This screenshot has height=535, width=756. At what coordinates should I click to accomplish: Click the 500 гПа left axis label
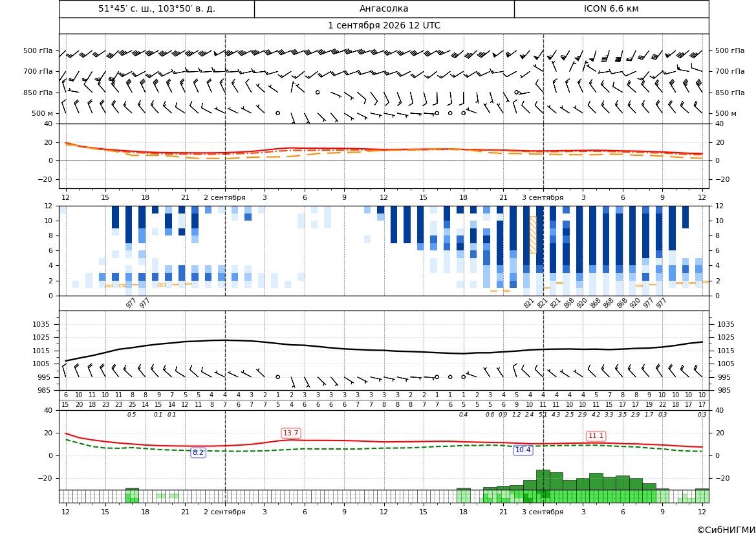38,50
